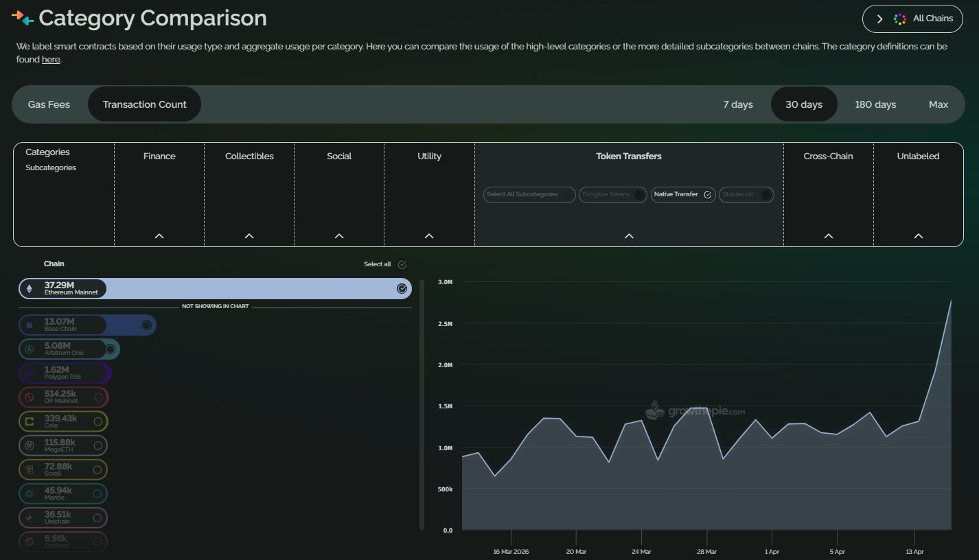Expand the Collectibles category chevron

249,236
